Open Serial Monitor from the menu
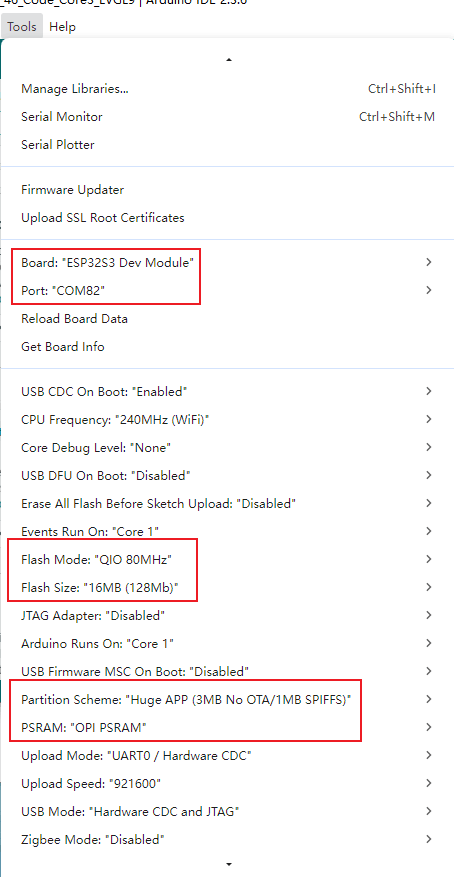This screenshot has height=877, width=454. tap(228, 116)
